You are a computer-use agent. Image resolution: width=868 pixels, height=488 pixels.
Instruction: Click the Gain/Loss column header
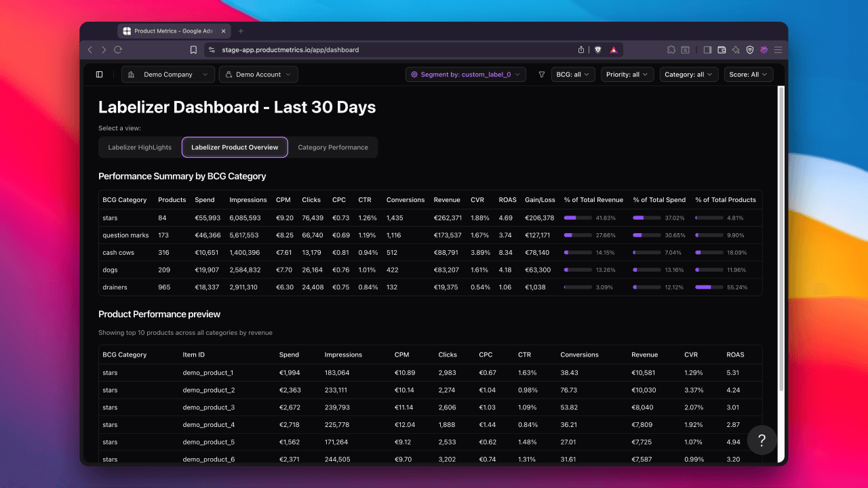[540, 200]
